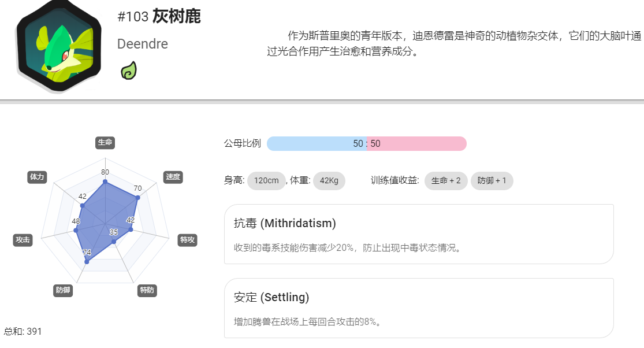Click the #103 灰树鹿 title heading
This screenshot has height=348, width=644.
click(x=159, y=16)
